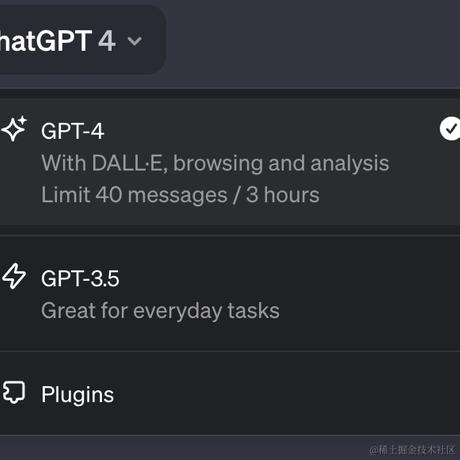460x460 pixels.
Task: Click the '4' in the ChatGPT title
Action: (x=107, y=41)
